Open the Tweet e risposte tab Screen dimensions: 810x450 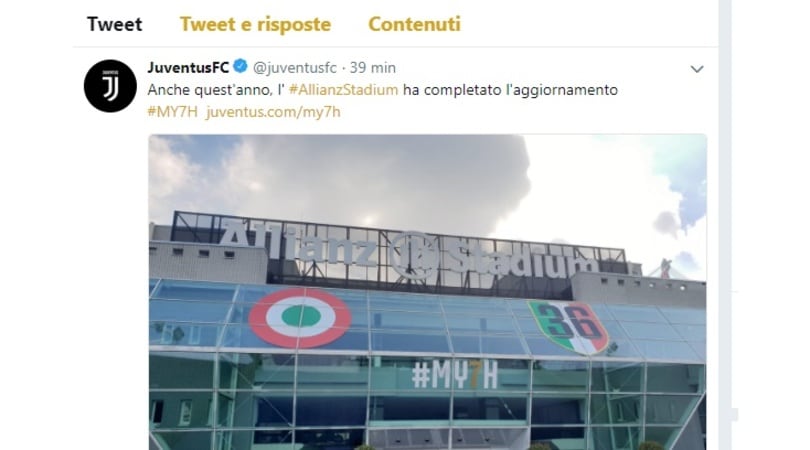tap(255, 24)
